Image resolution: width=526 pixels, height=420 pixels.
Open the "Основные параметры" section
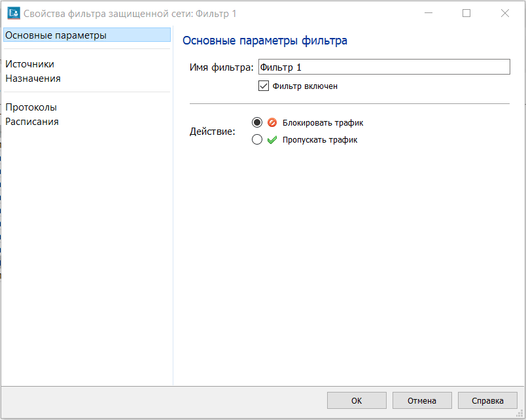click(x=56, y=35)
